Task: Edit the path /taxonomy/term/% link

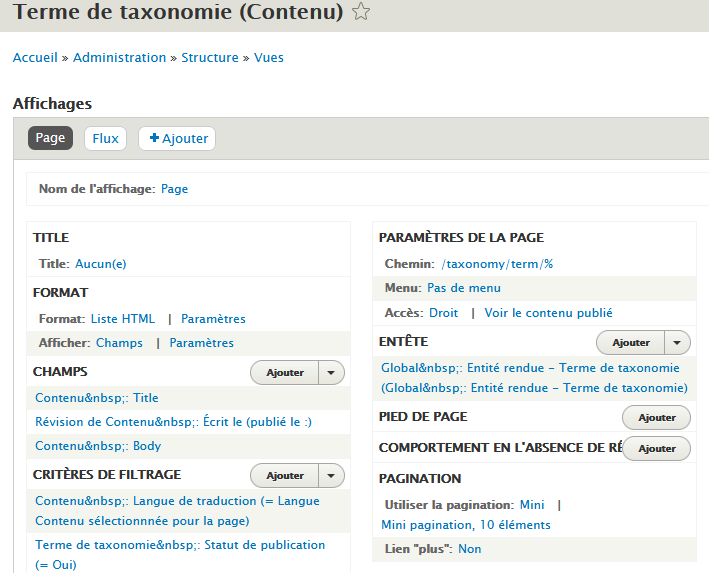Action: (x=497, y=264)
